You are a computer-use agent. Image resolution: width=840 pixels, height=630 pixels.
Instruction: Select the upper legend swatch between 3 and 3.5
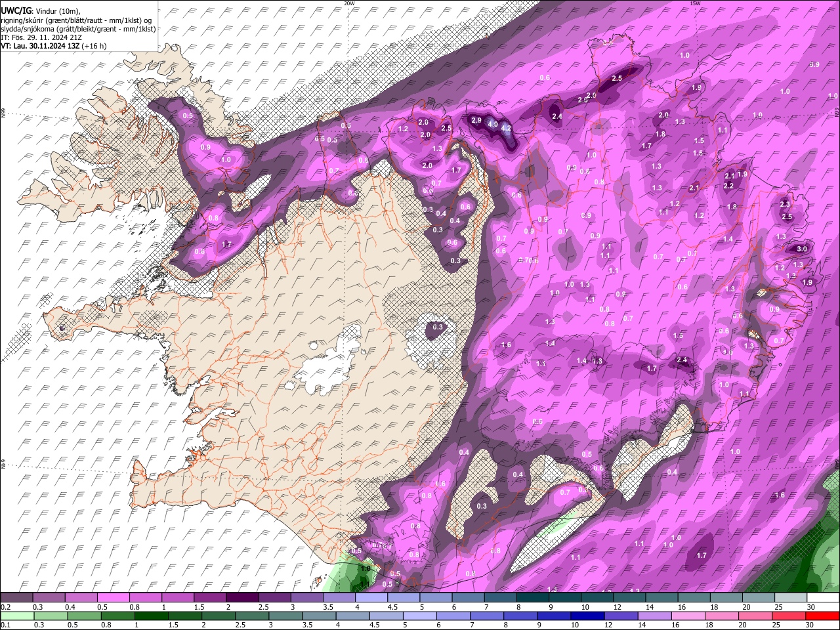coord(307,598)
